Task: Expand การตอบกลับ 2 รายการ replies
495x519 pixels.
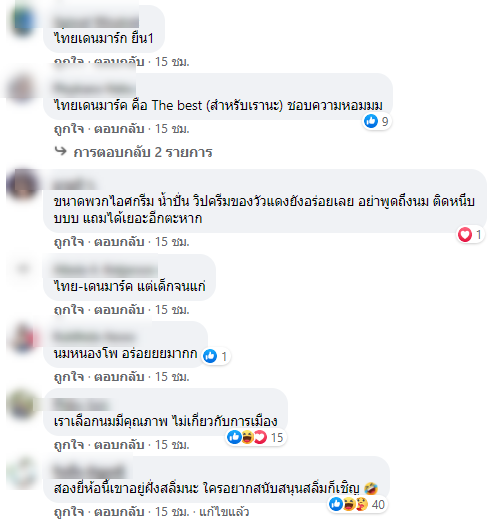Action: pyautogui.click(x=143, y=152)
